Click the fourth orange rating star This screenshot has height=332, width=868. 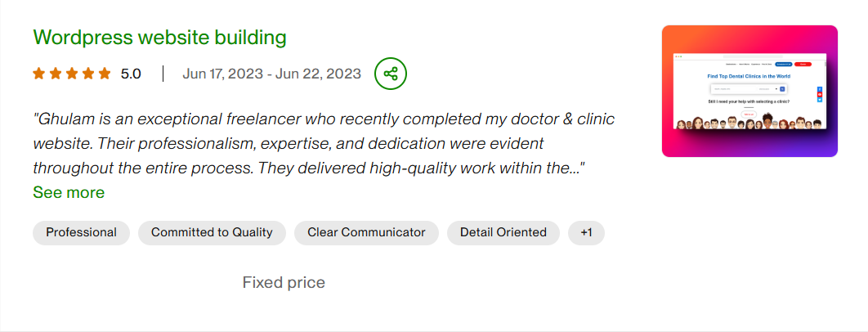pos(87,74)
